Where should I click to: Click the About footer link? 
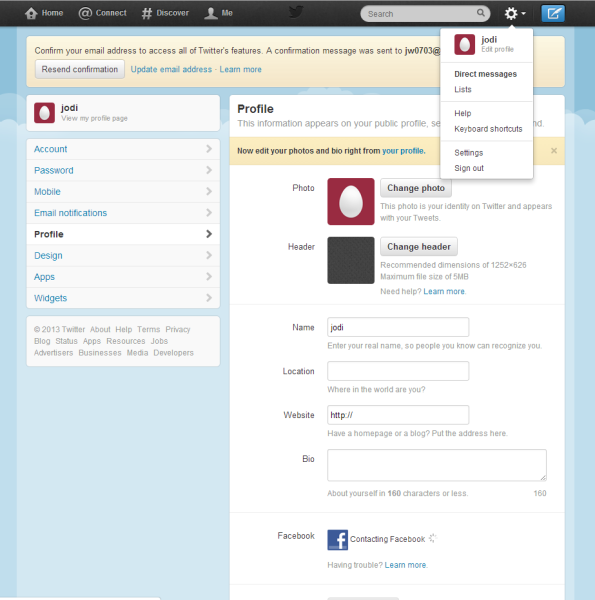(x=100, y=329)
